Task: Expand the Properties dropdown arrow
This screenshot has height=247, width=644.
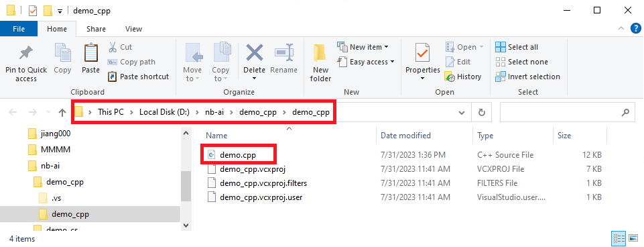Action: point(423,79)
